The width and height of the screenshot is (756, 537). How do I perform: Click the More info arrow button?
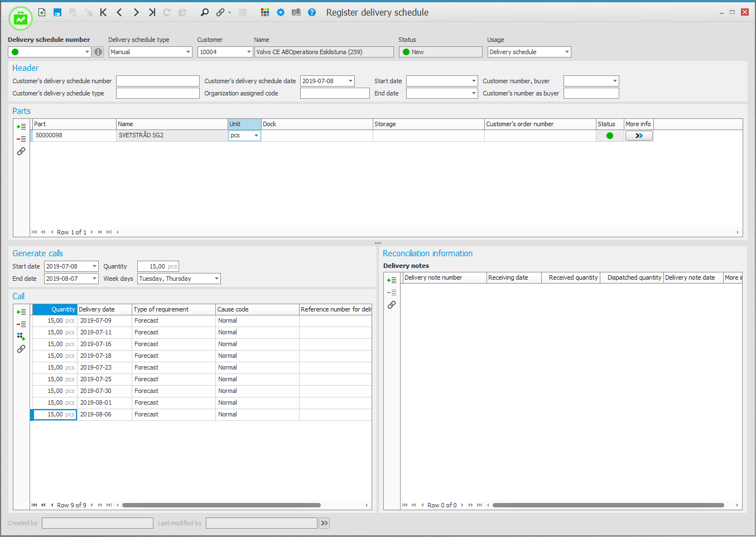tap(639, 136)
